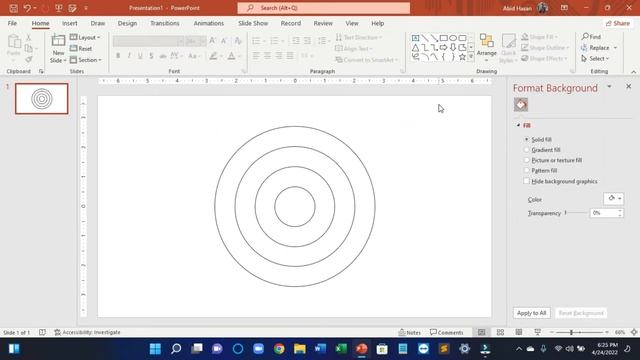Screen dimensions: 640x360
Task: Select the Gradient fill option
Action: [x=527, y=150]
